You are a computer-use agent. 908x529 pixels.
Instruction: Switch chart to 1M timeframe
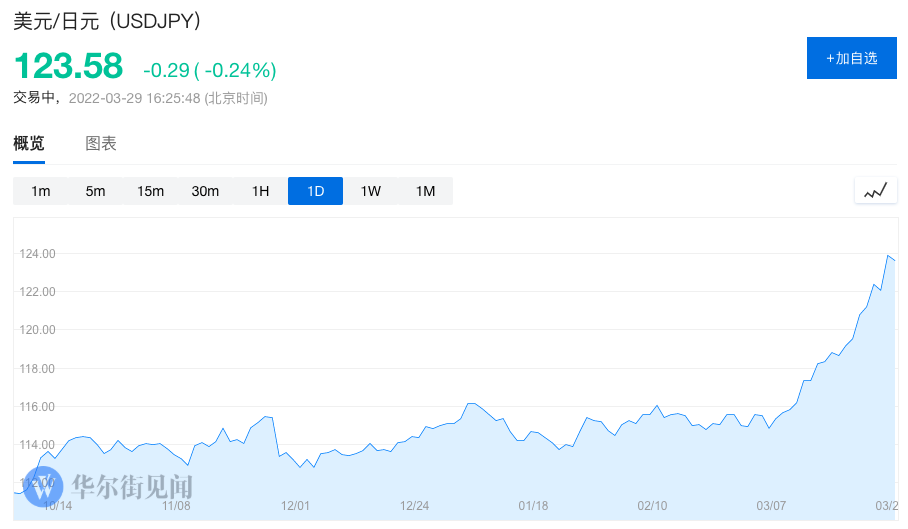pyautogui.click(x=426, y=191)
